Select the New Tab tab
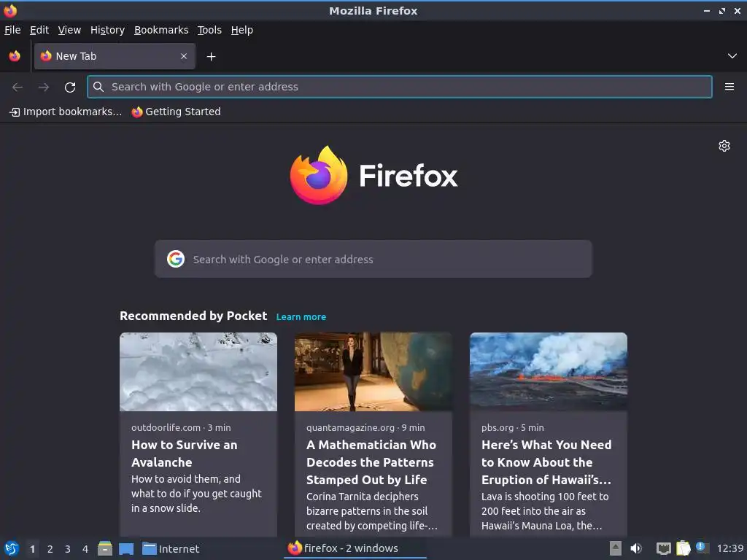The image size is (747, 560). tap(115, 56)
